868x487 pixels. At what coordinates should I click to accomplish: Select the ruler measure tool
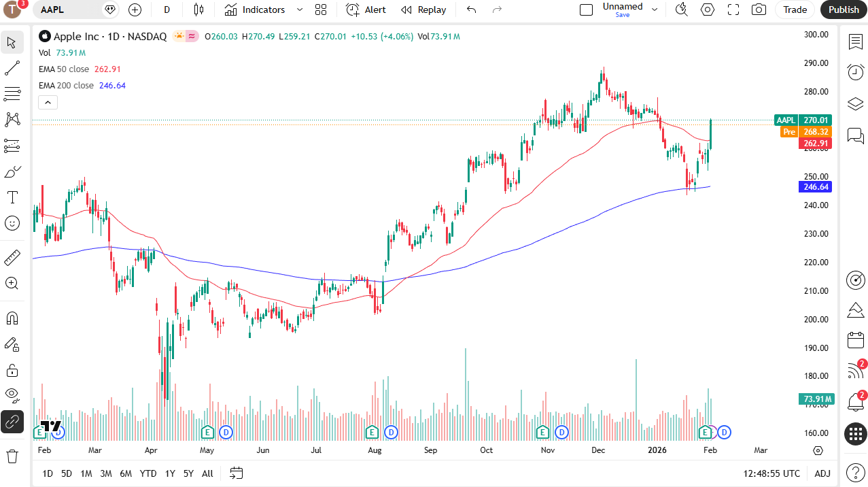(x=12, y=258)
